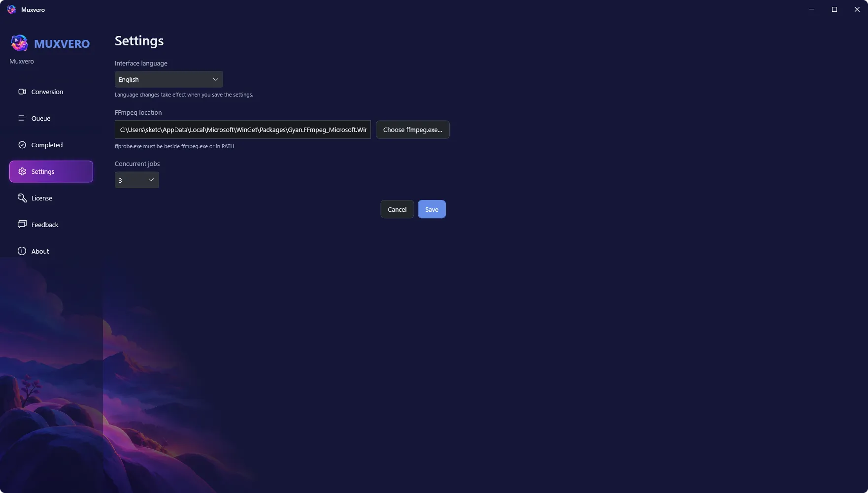Screen dimensions: 868x493
Task: Open the About label in sidebar
Action: pyautogui.click(x=40, y=251)
